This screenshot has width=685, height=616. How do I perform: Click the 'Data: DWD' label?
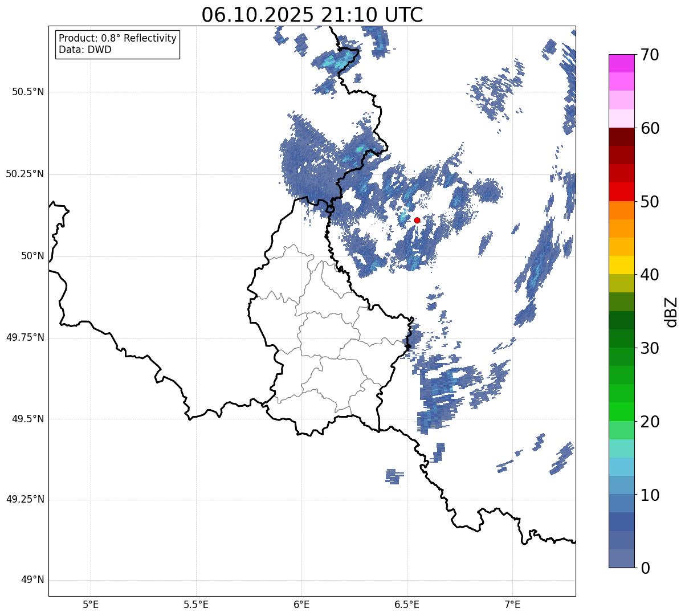pyautogui.click(x=85, y=50)
